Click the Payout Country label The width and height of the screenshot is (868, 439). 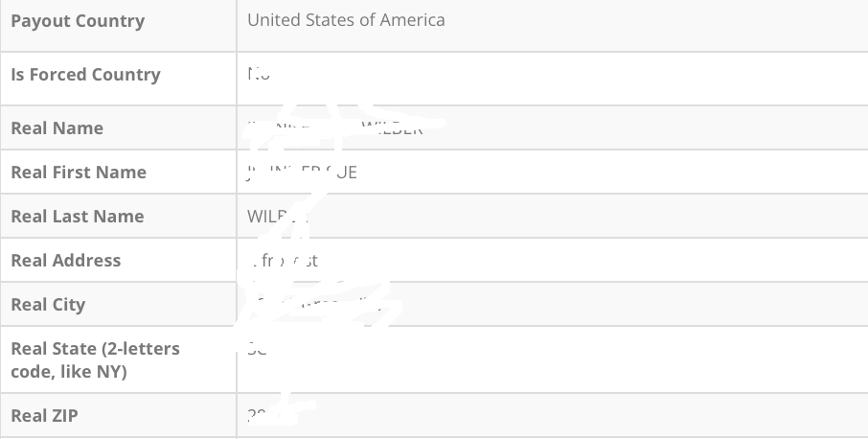tap(78, 21)
